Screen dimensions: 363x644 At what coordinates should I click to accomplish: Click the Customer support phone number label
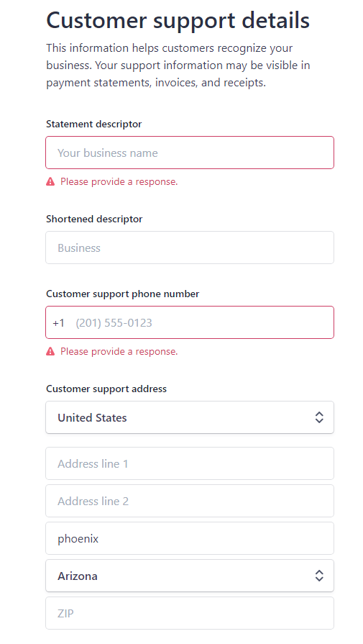click(x=123, y=294)
